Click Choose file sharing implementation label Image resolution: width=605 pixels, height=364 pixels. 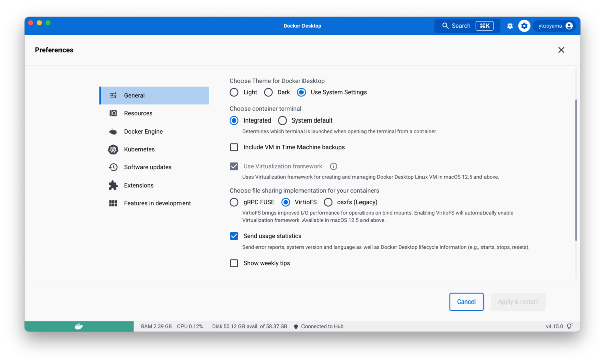[x=305, y=191]
